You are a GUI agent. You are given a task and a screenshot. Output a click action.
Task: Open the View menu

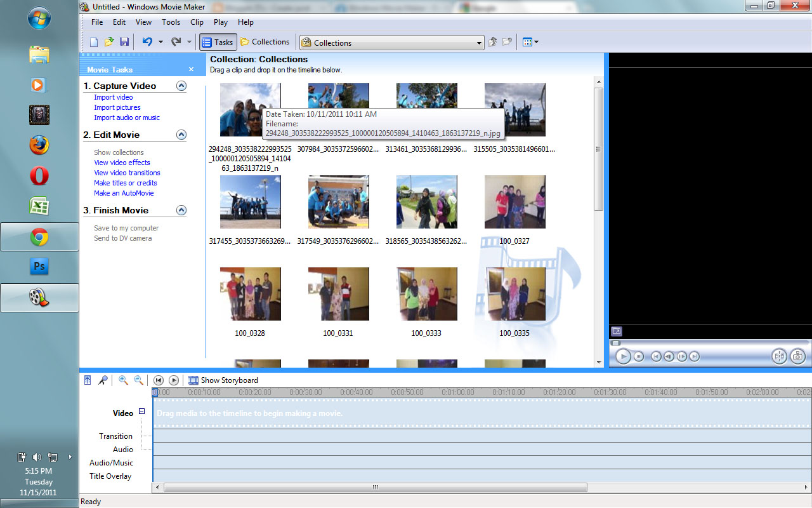[x=144, y=22]
